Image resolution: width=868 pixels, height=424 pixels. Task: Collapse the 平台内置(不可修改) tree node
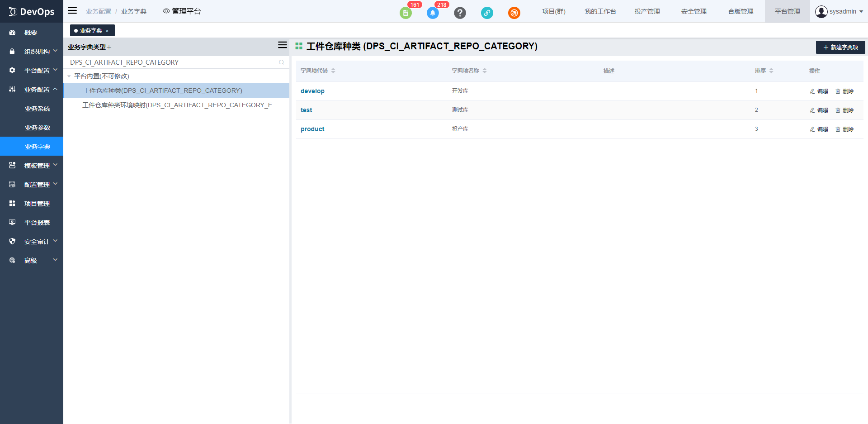[69, 76]
